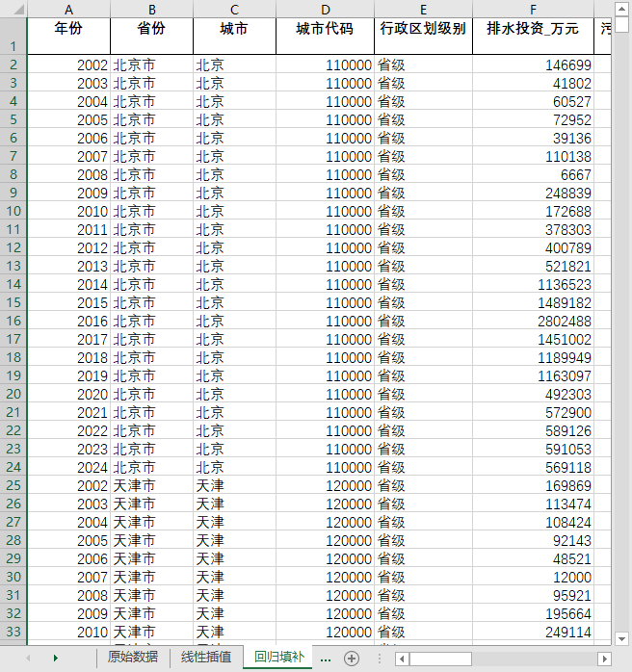This screenshot has width=632, height=672.
Task: Click cell with value 12000
Action: pyautogui.click(x=533, y=577)
